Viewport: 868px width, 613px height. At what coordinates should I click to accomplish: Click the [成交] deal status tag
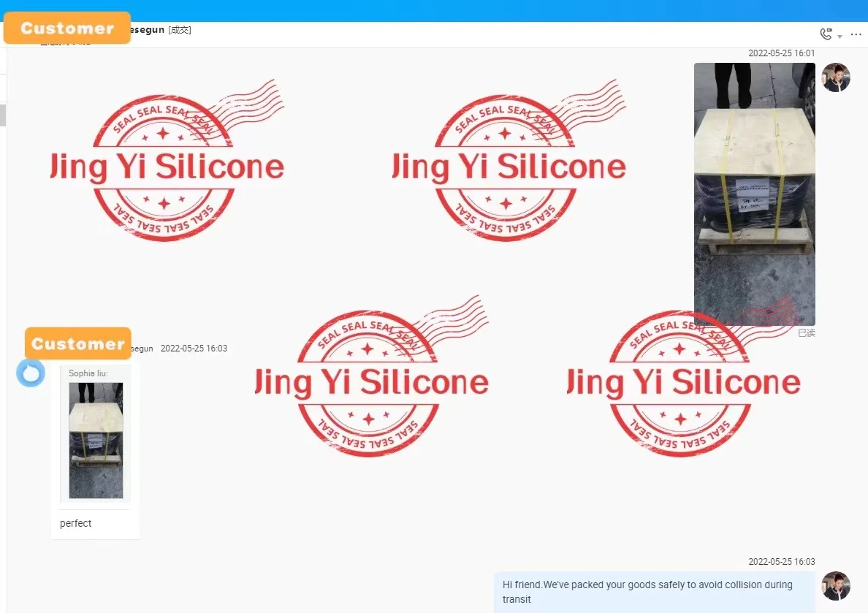(x=180, y=30)
